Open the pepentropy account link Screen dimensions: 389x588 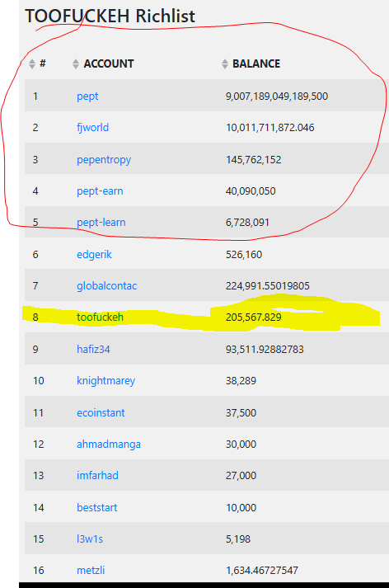pos(104,160)
